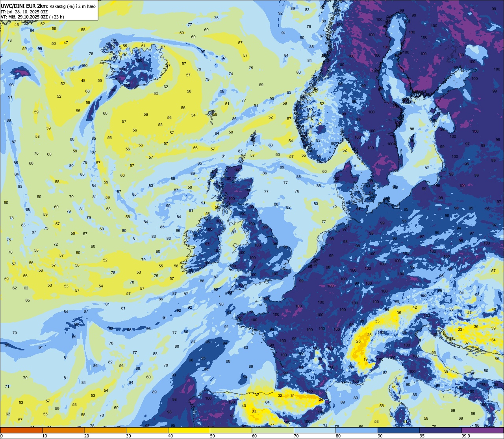The image size is (504, 439).
Task: Click the map title 'UWC/DINI EUR 2km'
Action: coord(24,6)
